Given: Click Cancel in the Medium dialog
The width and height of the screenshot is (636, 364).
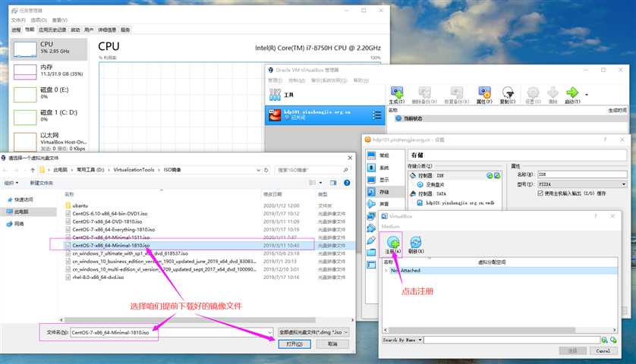Looking at the screenshot, I should tap(603, 350).
